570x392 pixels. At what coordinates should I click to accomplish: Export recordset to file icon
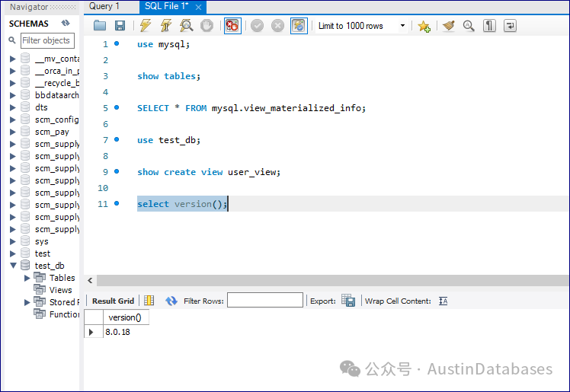348,301
